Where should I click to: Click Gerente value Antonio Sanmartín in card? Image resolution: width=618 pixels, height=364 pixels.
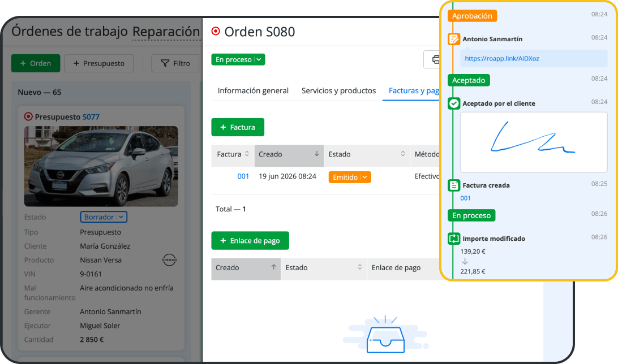(x=110, y=311)
